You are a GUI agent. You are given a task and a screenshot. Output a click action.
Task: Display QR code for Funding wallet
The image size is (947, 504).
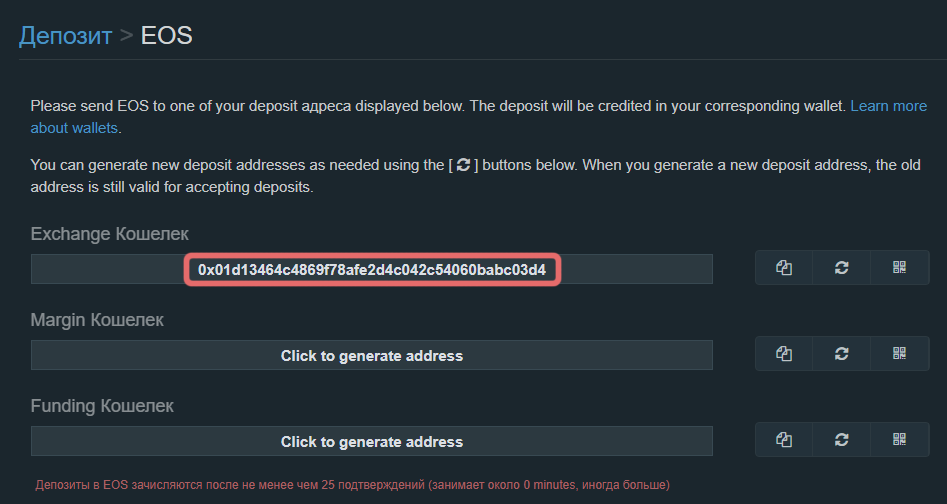(899, 441)
